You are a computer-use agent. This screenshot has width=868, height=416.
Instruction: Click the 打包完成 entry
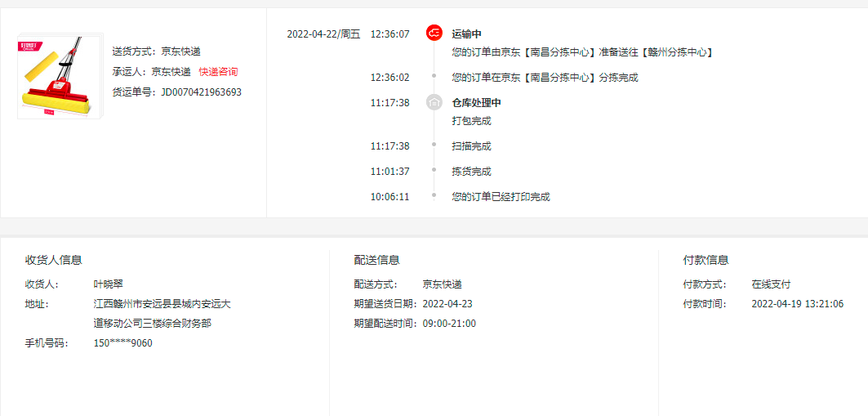(471, 121)
